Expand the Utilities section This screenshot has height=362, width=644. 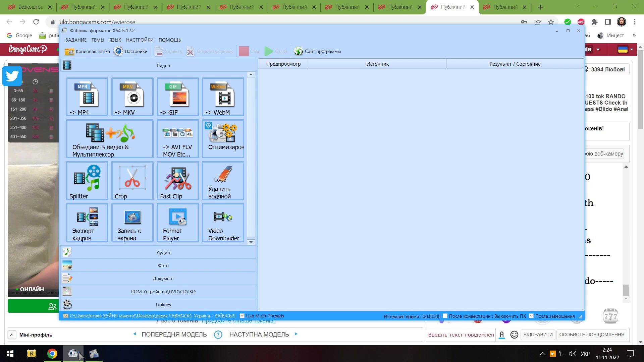point(163,305)
